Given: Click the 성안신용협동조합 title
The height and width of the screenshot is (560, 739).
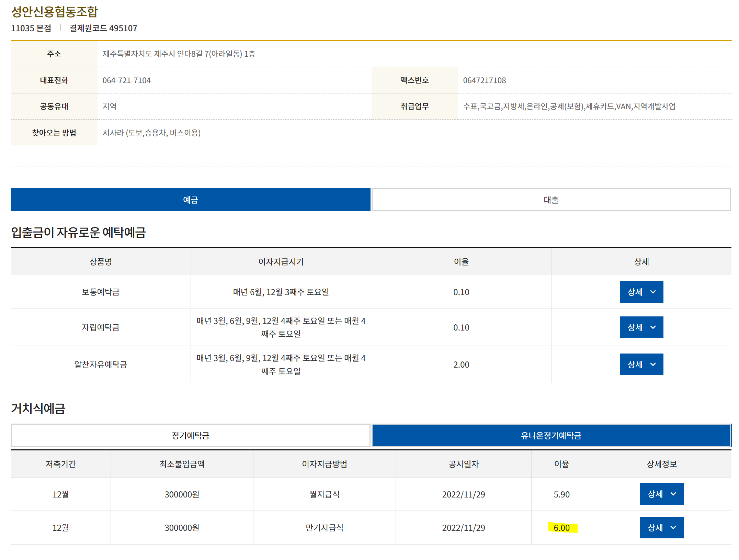Looking at the screenshot, I should (55, 11).
